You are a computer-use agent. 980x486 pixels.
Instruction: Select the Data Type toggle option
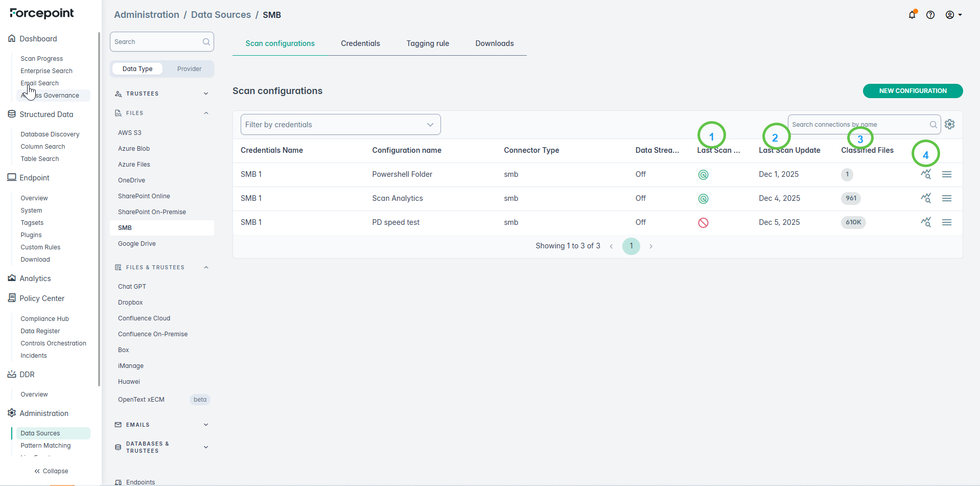(x=137, y=69)
